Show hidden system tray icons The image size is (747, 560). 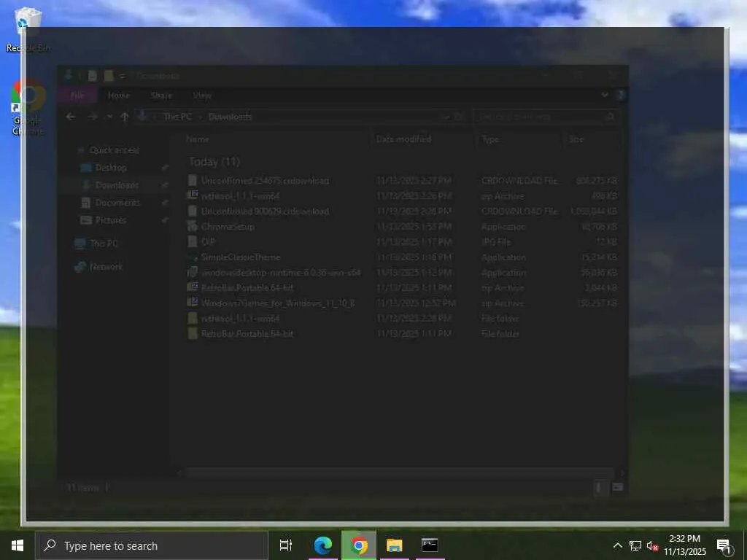coord(617,545)
